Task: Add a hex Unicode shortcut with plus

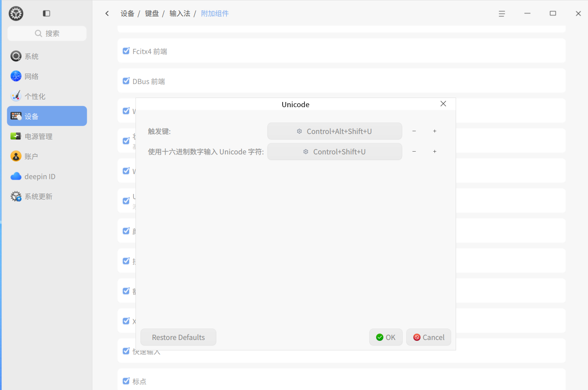Action: [435, 152]
